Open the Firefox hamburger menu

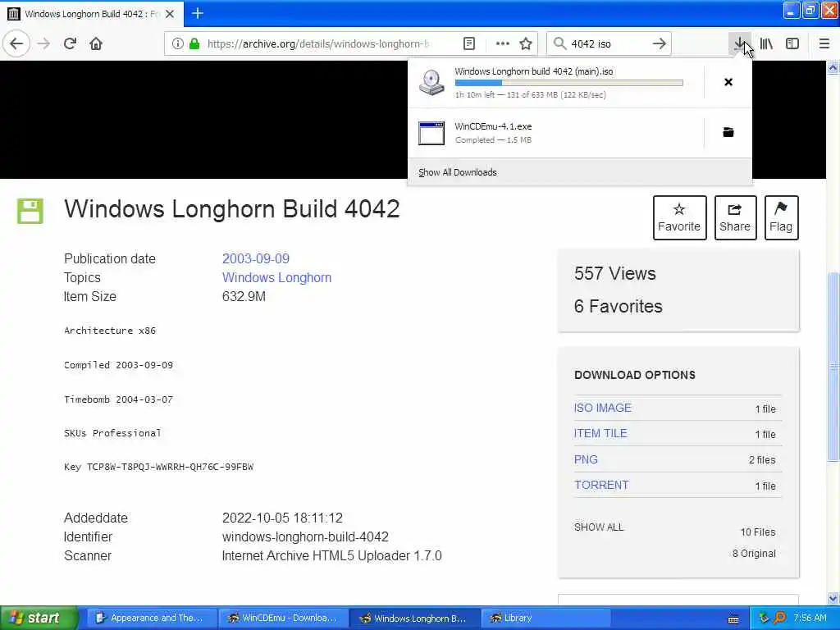824,44
